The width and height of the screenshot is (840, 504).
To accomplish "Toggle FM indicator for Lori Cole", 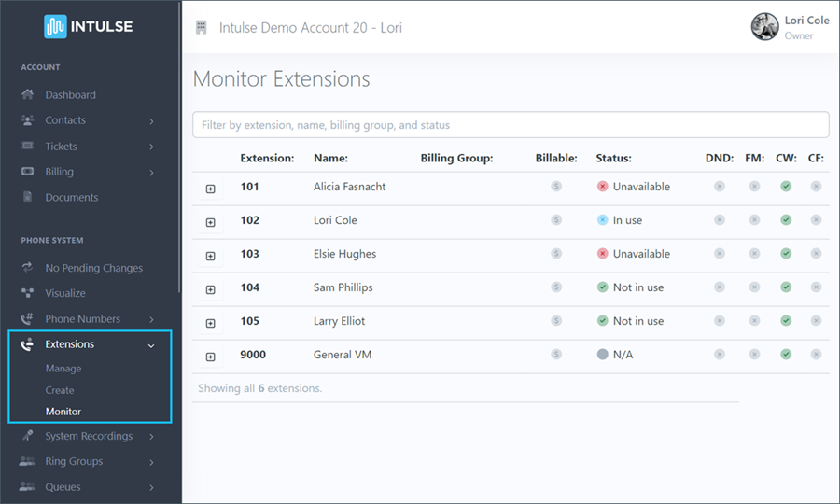I will tap(754, 219).
